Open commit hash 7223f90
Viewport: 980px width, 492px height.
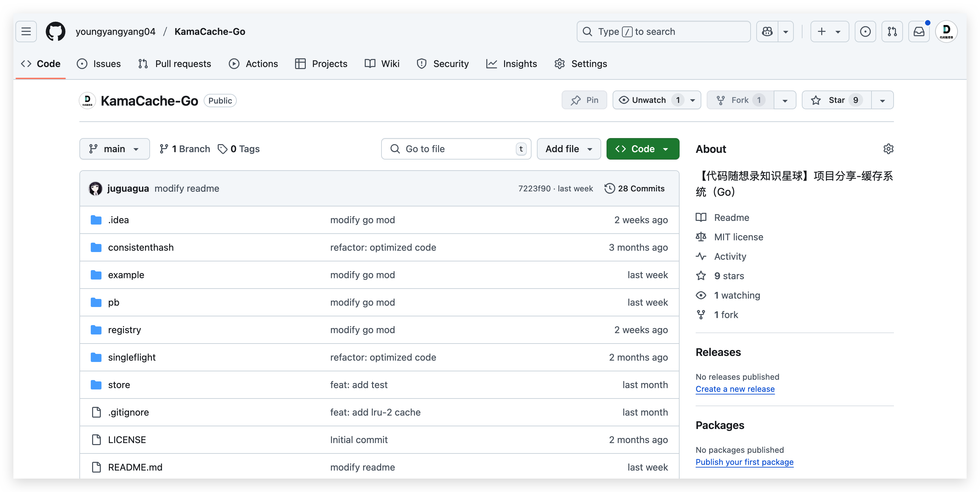(534, 188)
